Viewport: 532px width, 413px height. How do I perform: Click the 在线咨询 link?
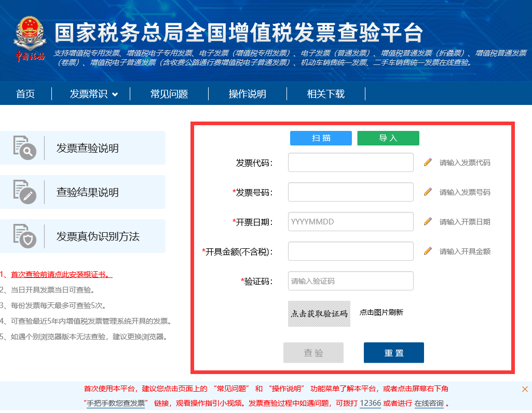(429, 403)
